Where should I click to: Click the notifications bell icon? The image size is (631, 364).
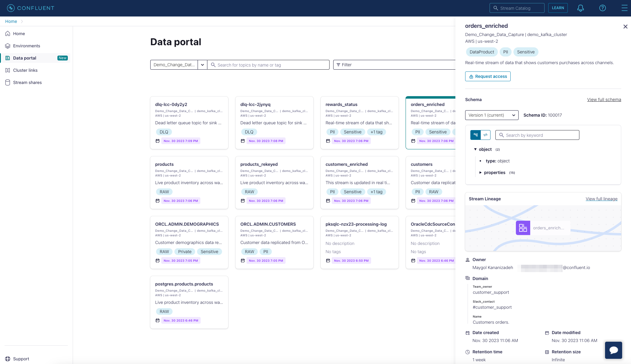[x=580, y=8]
